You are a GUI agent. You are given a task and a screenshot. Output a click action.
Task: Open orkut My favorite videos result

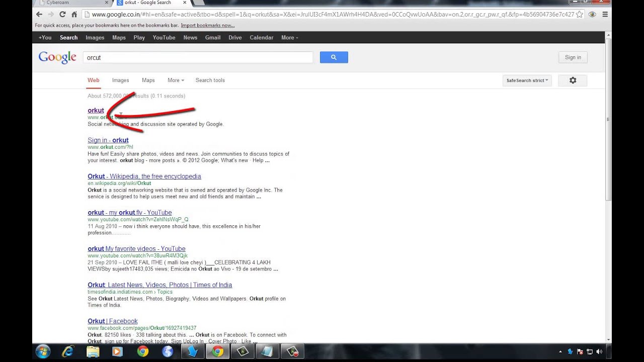point(136,249)
